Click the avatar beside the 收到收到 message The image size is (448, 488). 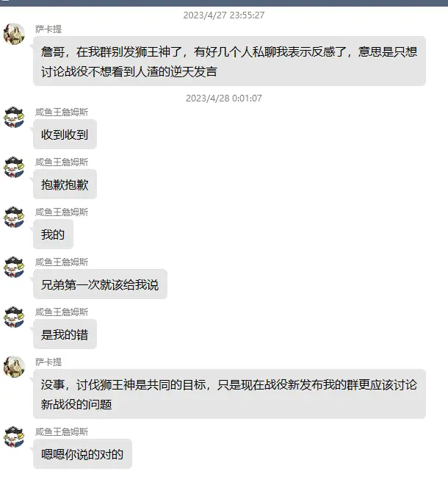coord(14,117)
